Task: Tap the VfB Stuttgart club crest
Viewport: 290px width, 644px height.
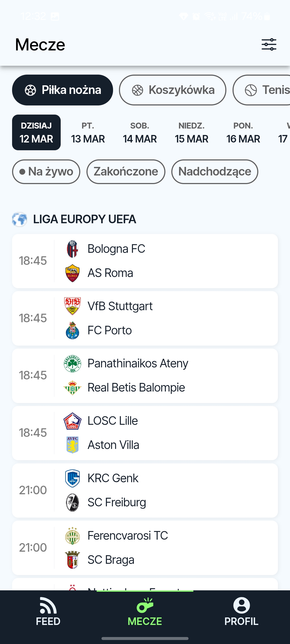Action: [73, 306]
